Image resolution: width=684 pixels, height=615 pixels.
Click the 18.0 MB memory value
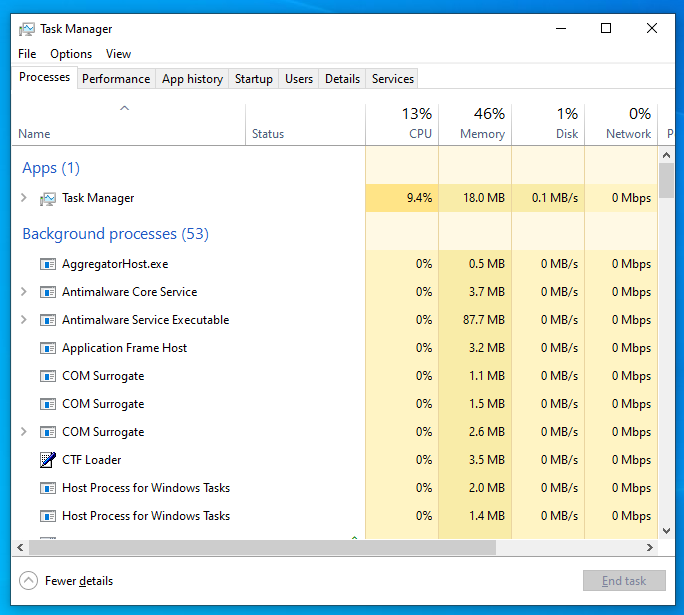tap(484, 198)
